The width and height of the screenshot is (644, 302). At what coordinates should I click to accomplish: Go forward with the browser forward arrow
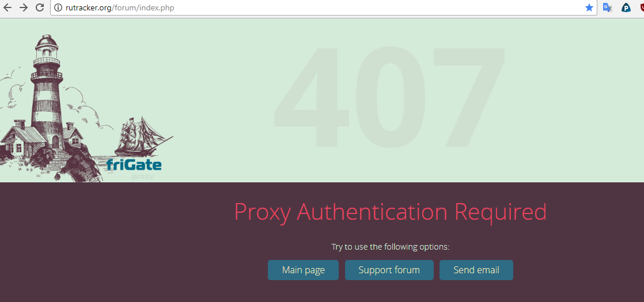point(24,7)
